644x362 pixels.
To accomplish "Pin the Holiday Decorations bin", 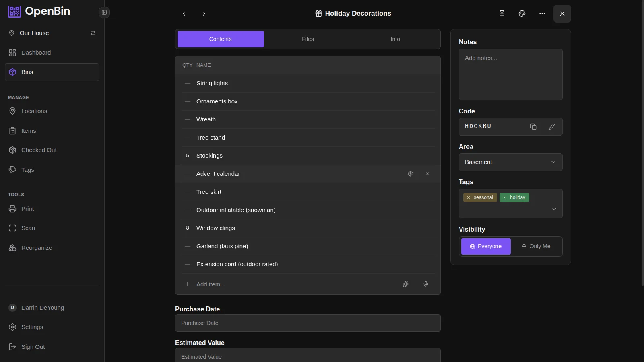I will 502,14.
